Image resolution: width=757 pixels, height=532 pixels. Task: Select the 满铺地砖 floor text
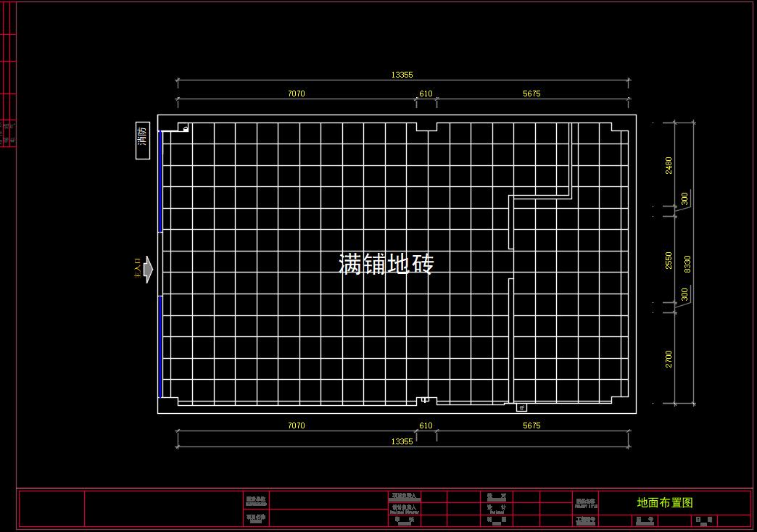tap(386, 265)
